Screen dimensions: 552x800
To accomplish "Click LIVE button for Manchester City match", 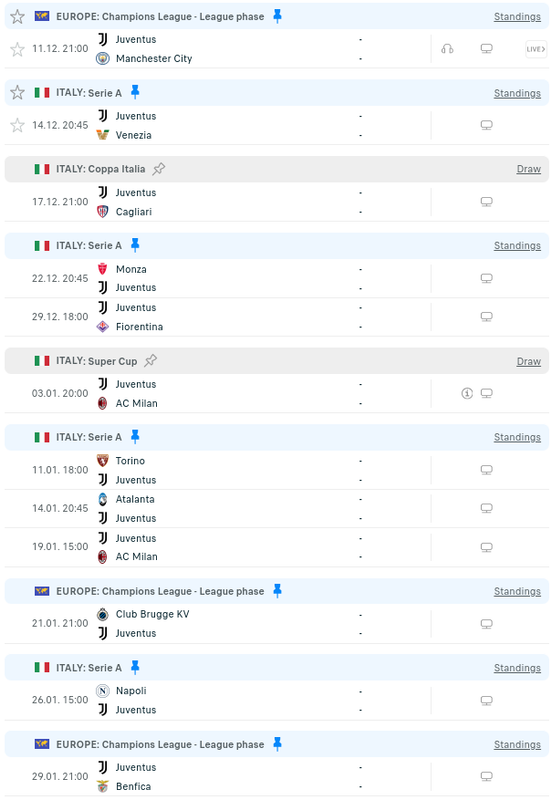I will (536, 49).
